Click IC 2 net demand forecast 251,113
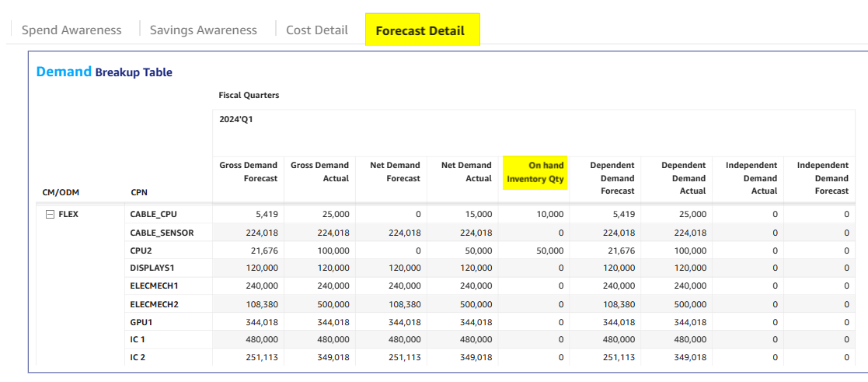Screen dimensions: 868x382 coord(404,358)
